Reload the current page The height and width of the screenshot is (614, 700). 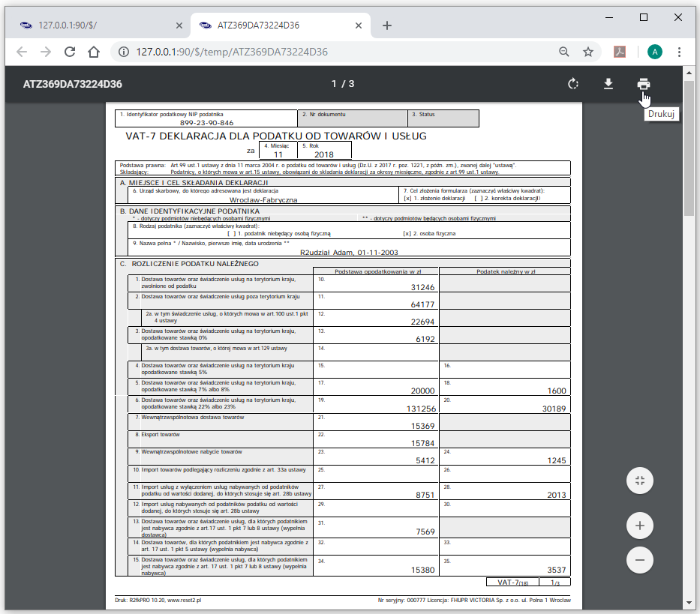70,52
